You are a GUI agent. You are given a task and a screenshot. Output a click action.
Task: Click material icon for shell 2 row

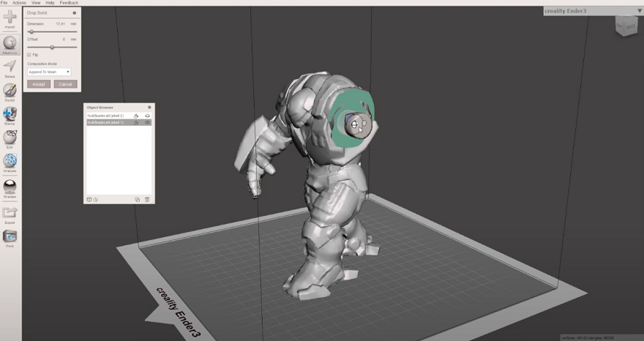(x=136, y=116)
